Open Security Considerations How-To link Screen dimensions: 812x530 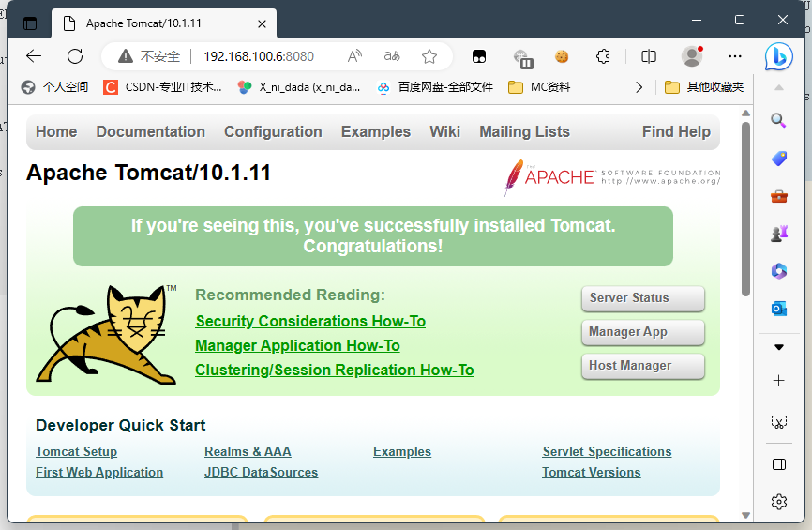point(310,321)
